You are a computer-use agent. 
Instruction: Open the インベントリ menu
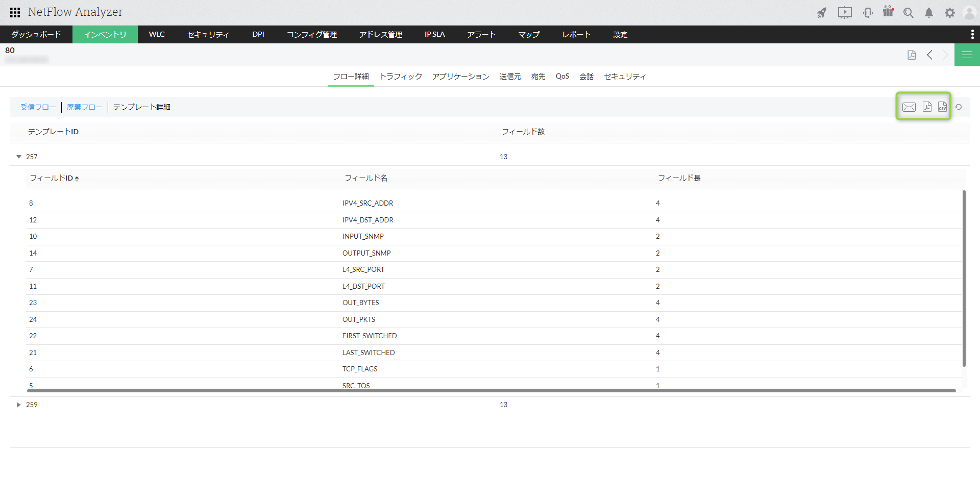pyautogui.click(x=105, y=34)
